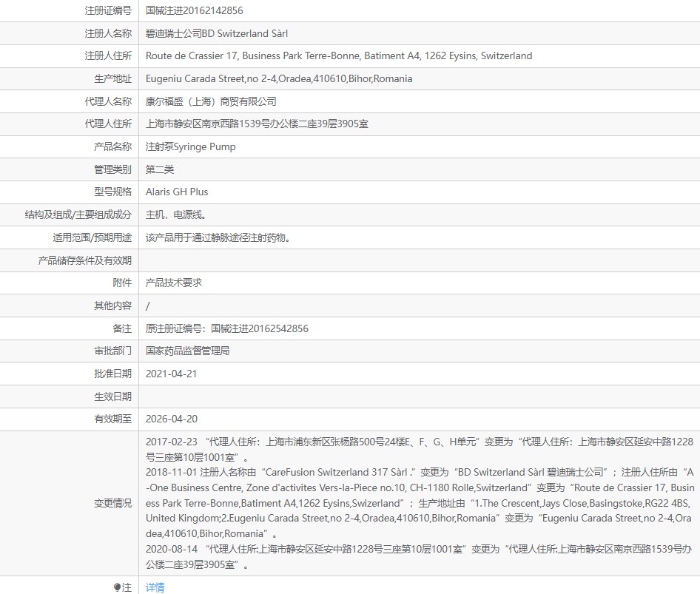The height and width of the screenshot is (594, 700).
Task: Click the value 国家药品监督管理局
Action: (x=187, y=351)
